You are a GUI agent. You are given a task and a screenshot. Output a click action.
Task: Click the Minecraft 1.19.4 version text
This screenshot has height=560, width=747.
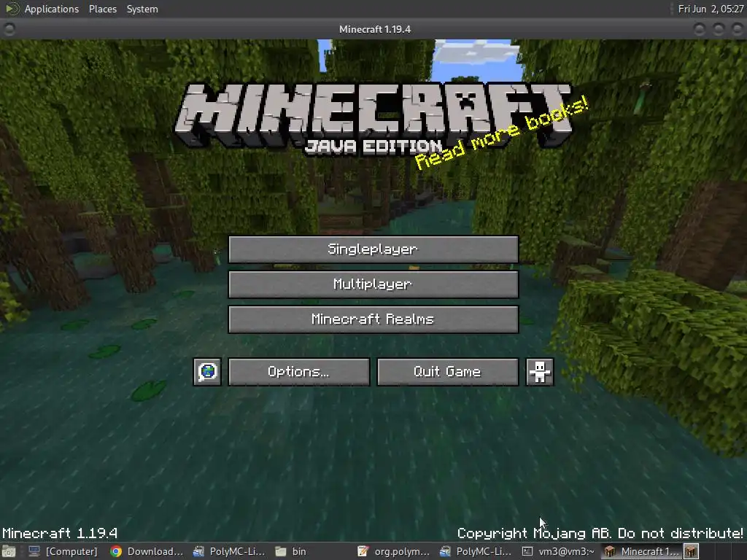click(60, 533)
